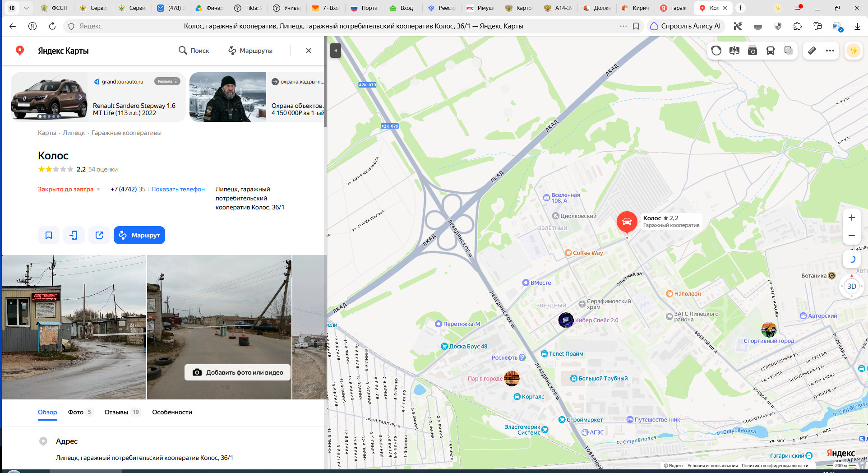This screenshot has width=868, height=473.
Task: Collapse the side panel with the arrow handle
Action: [x=335, y=50]
